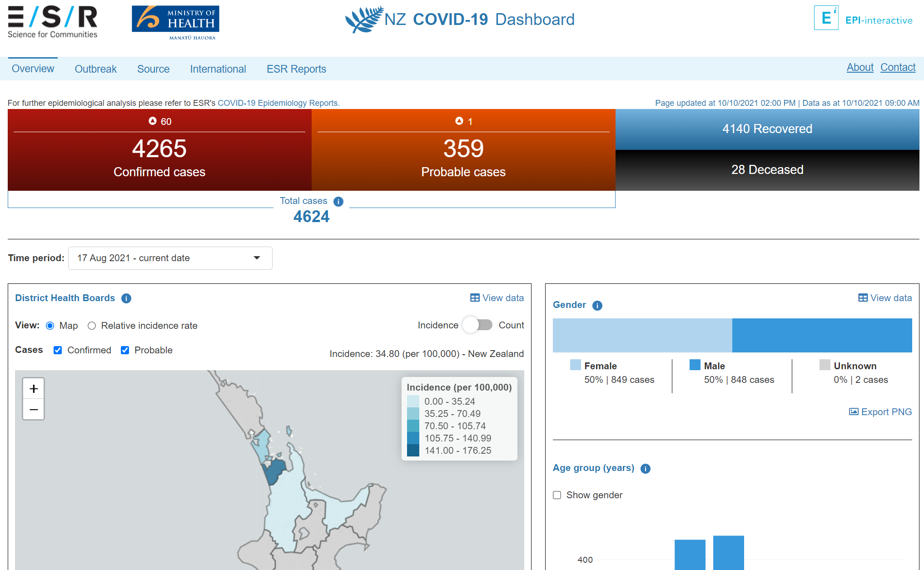Click info icon beside District Health Boards
The height and width of the screenshot is (570, 924).
click(x=126, y=298)
